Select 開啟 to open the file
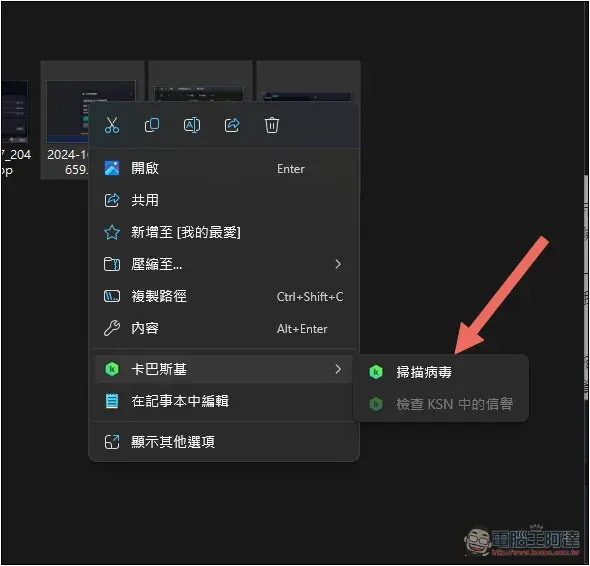Image resolution: width=590 pixels, height=566 pixels. pyautogui.click(x=224, y=168)
